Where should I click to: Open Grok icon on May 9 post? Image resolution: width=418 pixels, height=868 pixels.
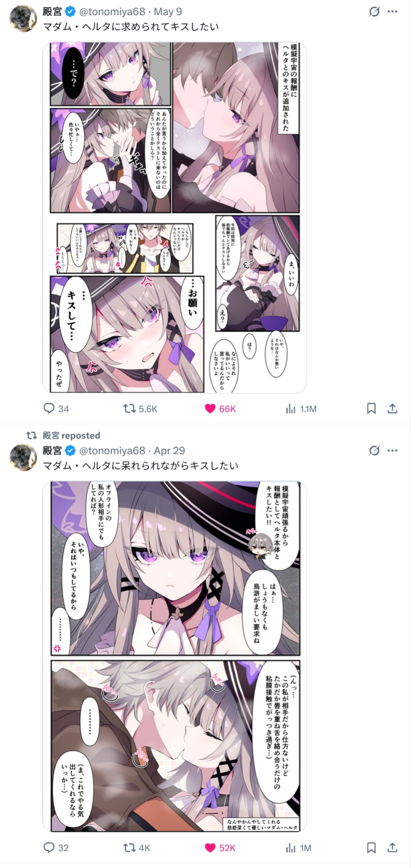pyautogui.click(x=374, y=12)
